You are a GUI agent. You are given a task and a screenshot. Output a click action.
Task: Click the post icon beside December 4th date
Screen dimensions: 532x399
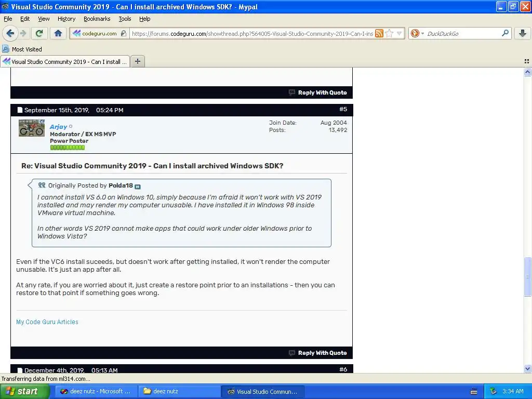pos(20,370)
